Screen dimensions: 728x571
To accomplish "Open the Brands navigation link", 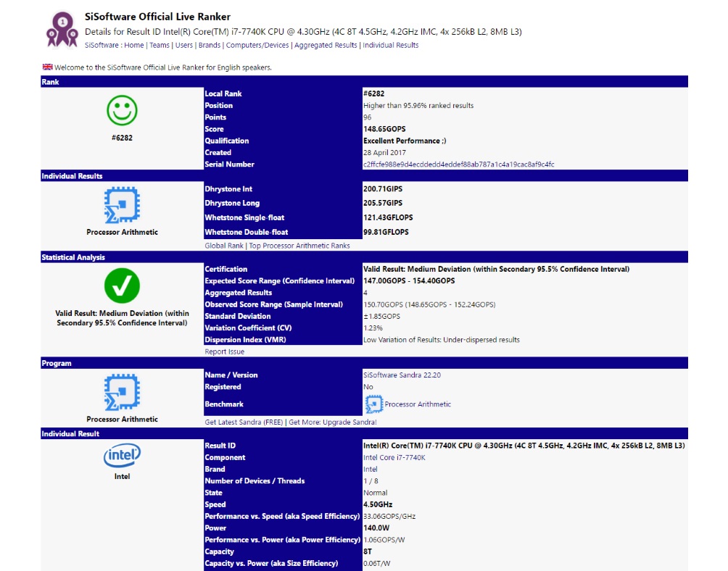I will [x=210, y=45].
